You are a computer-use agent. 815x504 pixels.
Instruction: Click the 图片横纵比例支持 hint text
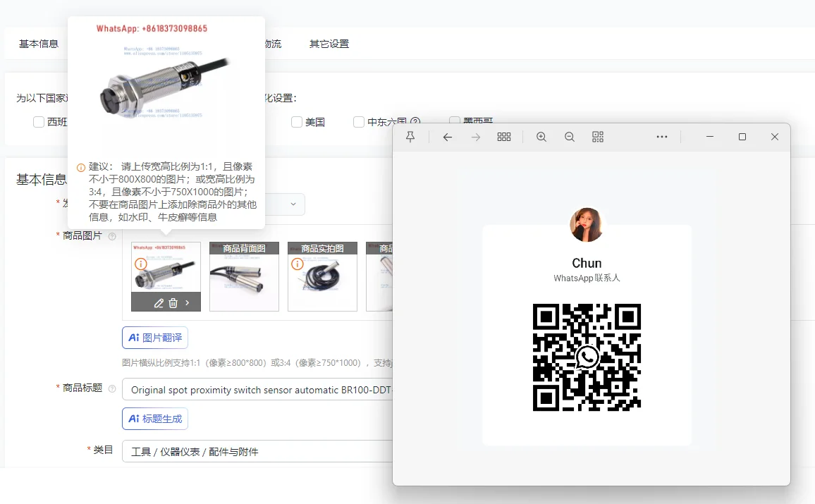point(257,363)
